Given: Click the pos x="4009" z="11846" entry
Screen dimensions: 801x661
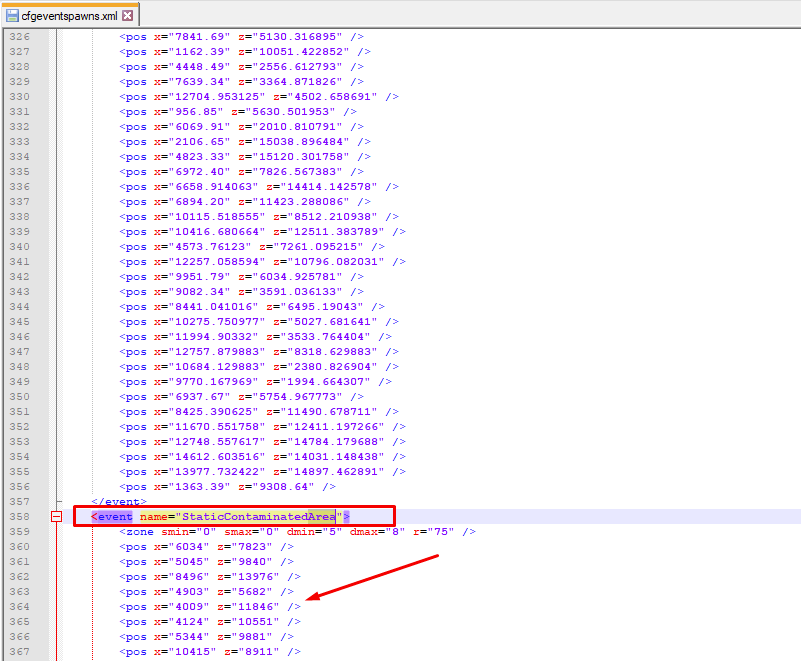Looking at the screenshot, I should pyautogui.click(x=210, y=607).
